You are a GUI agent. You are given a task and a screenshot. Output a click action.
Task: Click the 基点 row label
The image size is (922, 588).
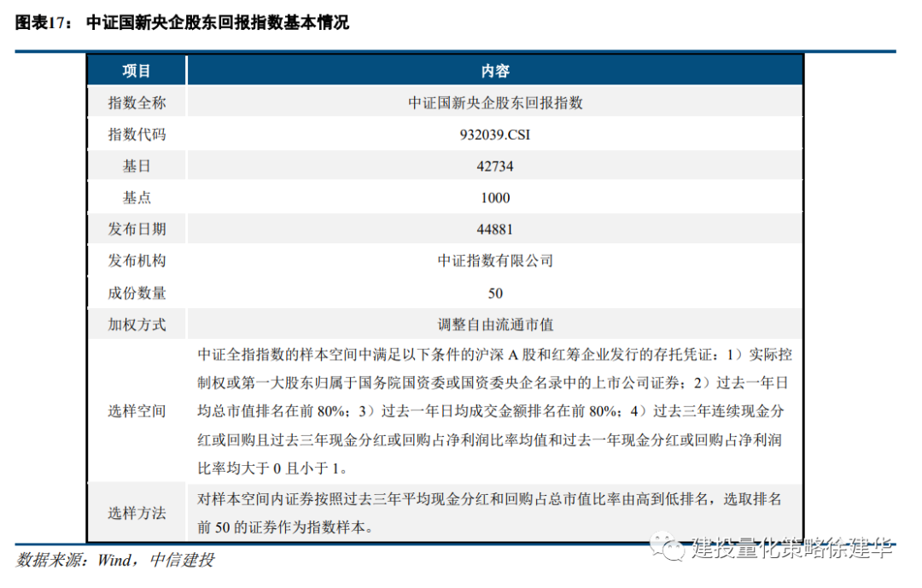[137, 198]
